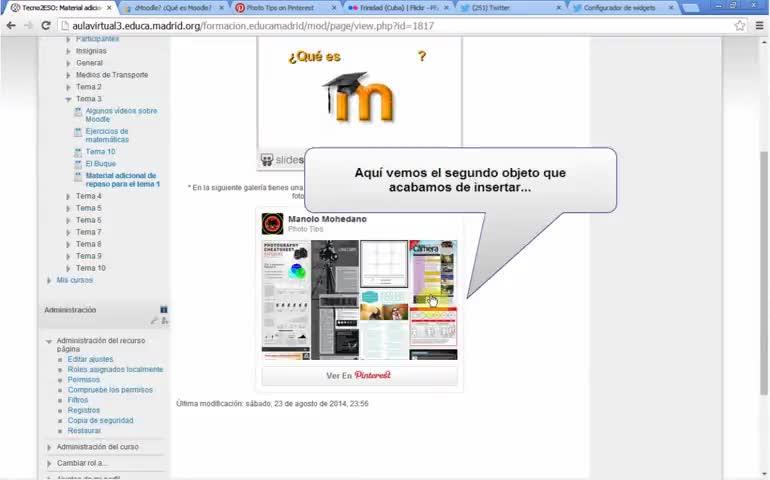Switch to the Configurador de widgets tab
770x480 pixels.
coord(623,8)
